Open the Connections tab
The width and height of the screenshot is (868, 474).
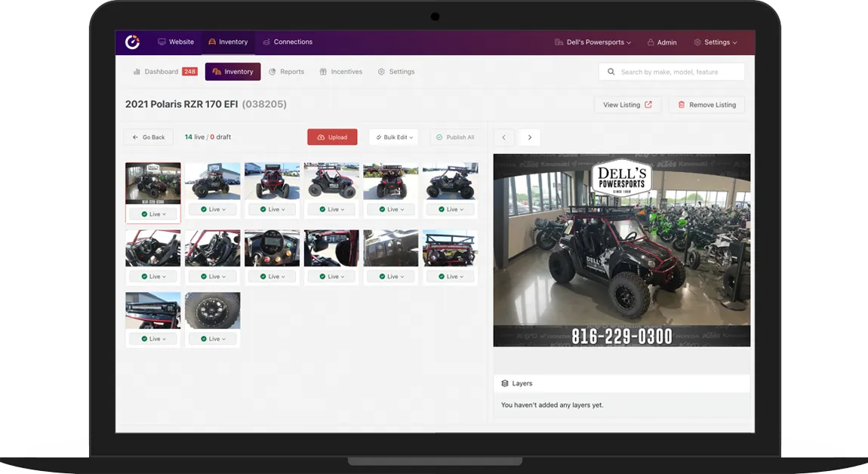click(288, 42)
